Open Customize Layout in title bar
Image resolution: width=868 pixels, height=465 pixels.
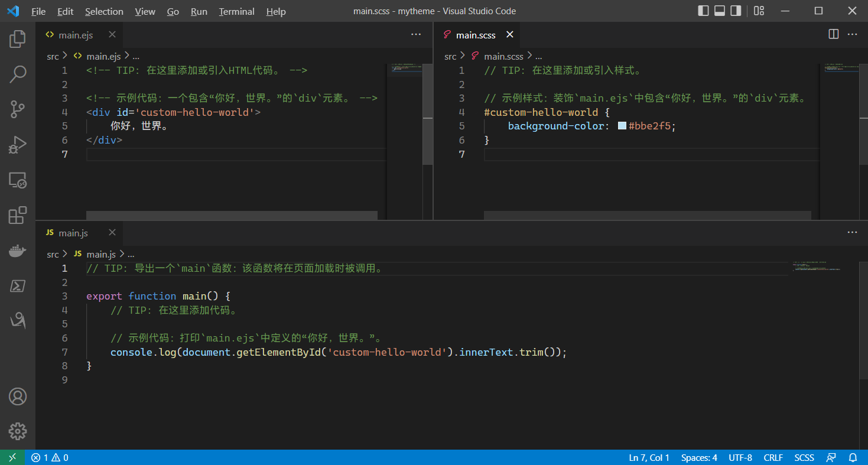759,11
